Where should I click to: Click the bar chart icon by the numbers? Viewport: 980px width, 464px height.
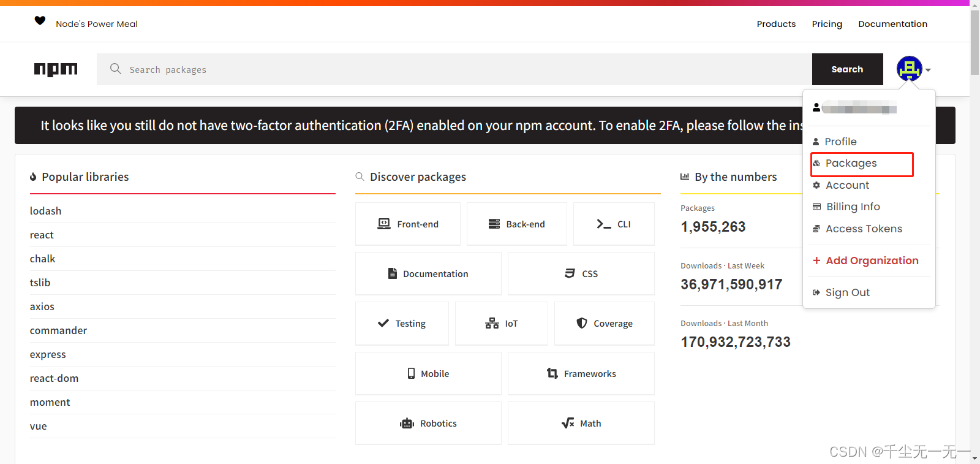pos(685,177)
